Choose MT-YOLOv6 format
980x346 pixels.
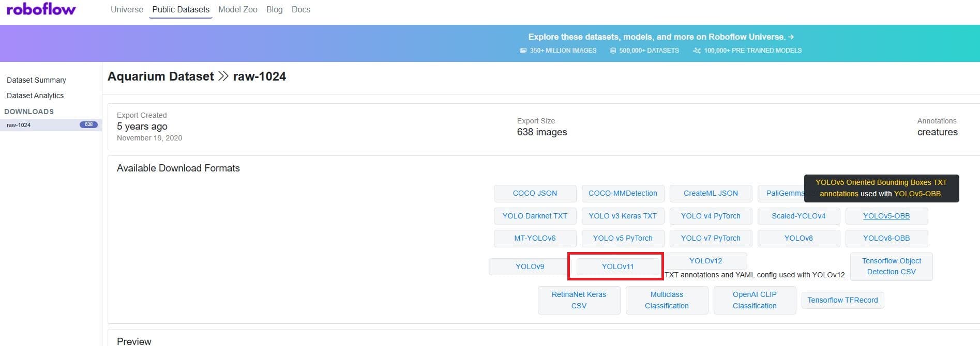(535, 238)
